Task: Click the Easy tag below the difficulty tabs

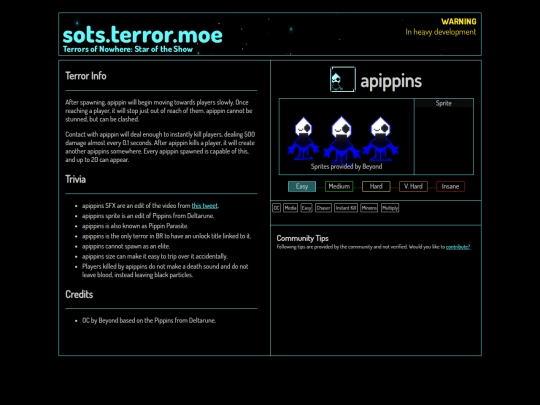Action: [306, 208]
